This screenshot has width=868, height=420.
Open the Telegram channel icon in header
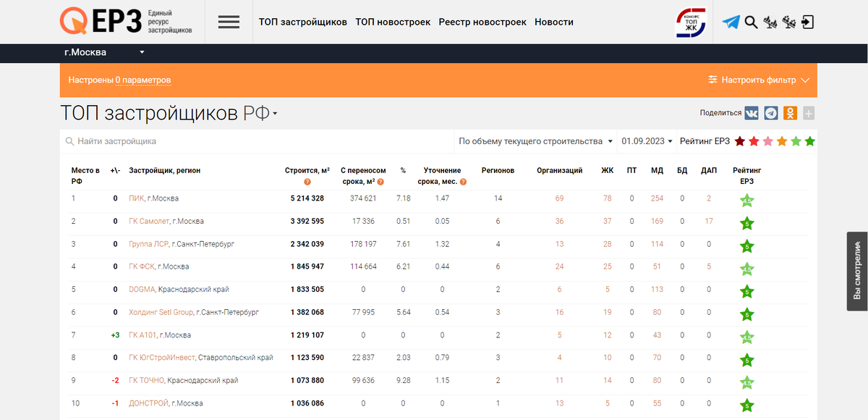tap(731, 22)
